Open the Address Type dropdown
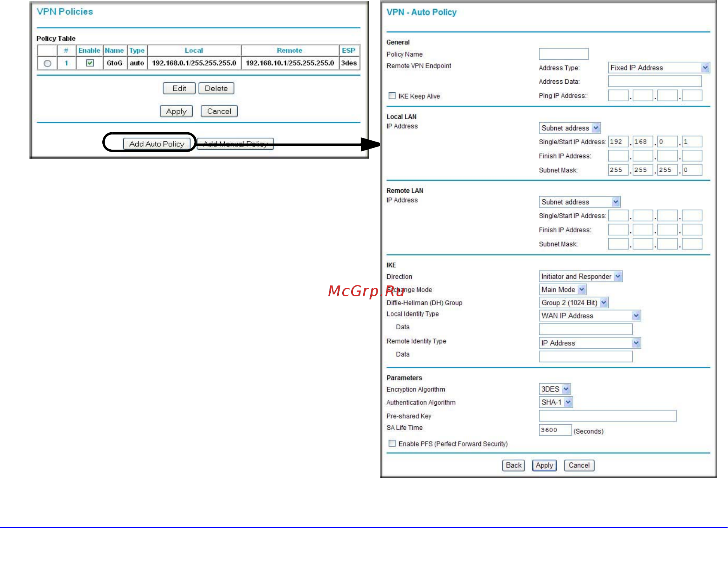Screen dimensions: 728x581 [659, 67]
